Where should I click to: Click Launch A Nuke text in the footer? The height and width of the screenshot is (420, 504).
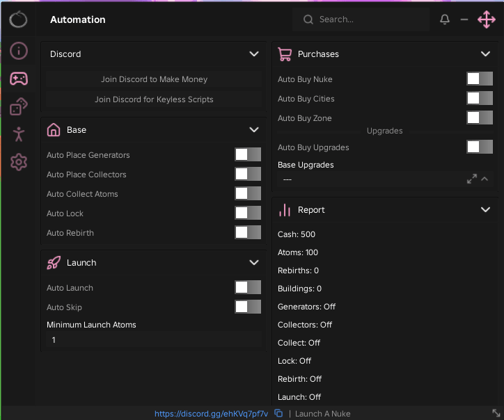(323, 414)
